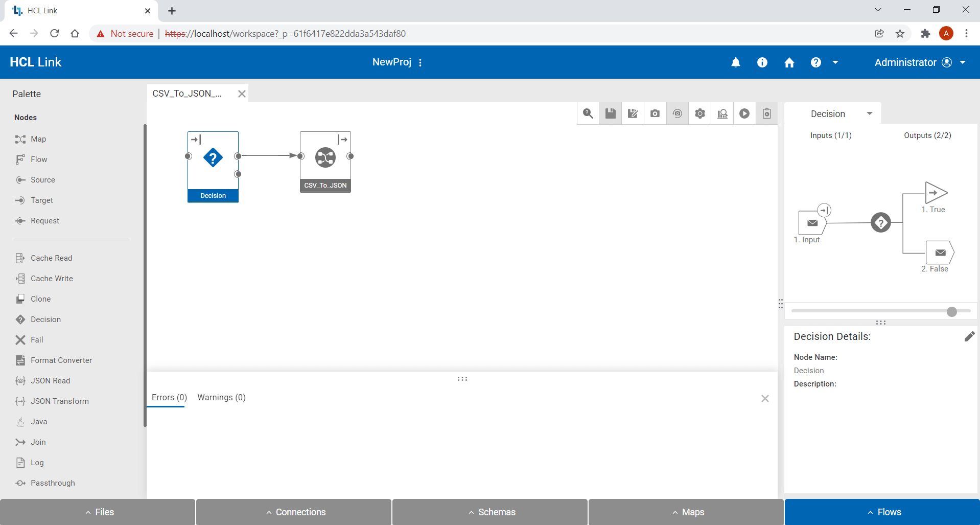Run the flow using the play icon
980x525 pixels.
click(744, 113)
